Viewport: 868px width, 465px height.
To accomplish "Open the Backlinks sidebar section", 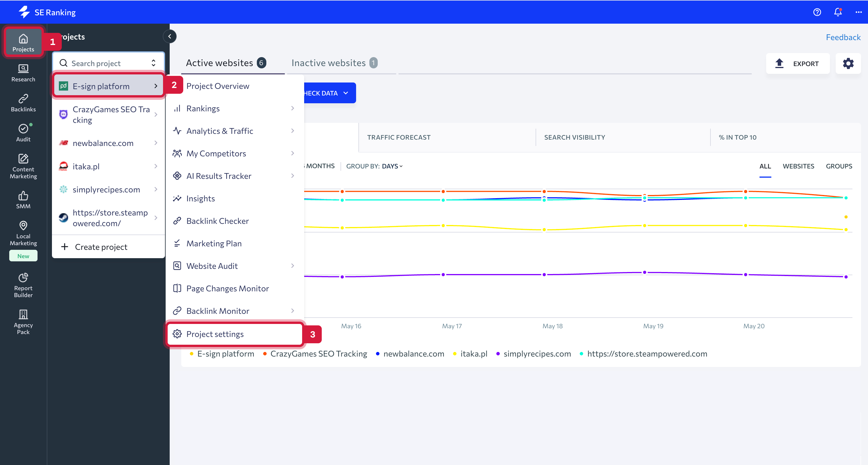I will pos(23,103).
